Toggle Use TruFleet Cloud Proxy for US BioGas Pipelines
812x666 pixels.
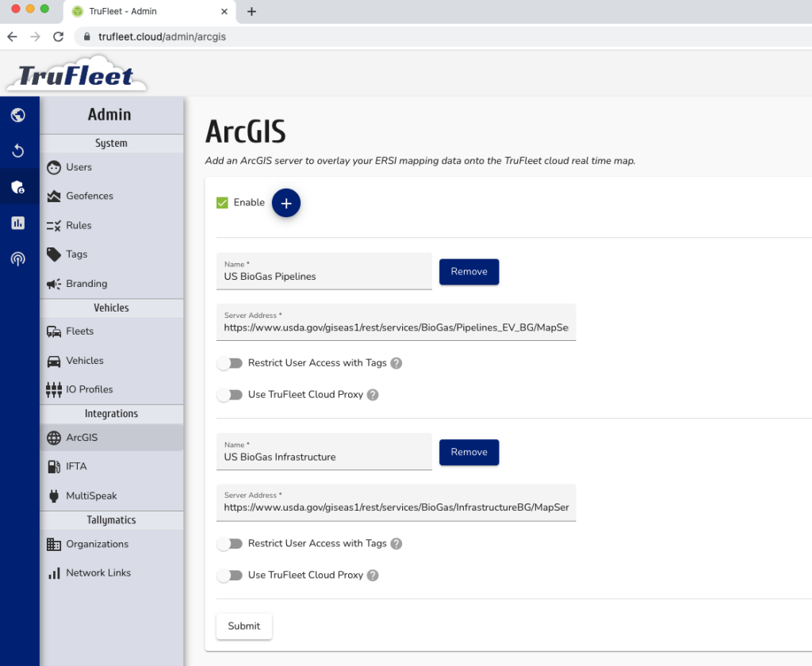pos(230,395)
